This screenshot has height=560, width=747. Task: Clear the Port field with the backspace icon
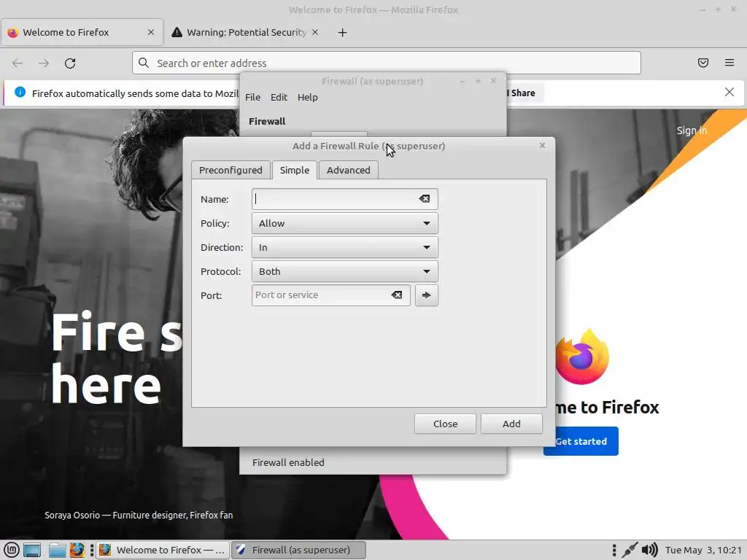point(396,295)
